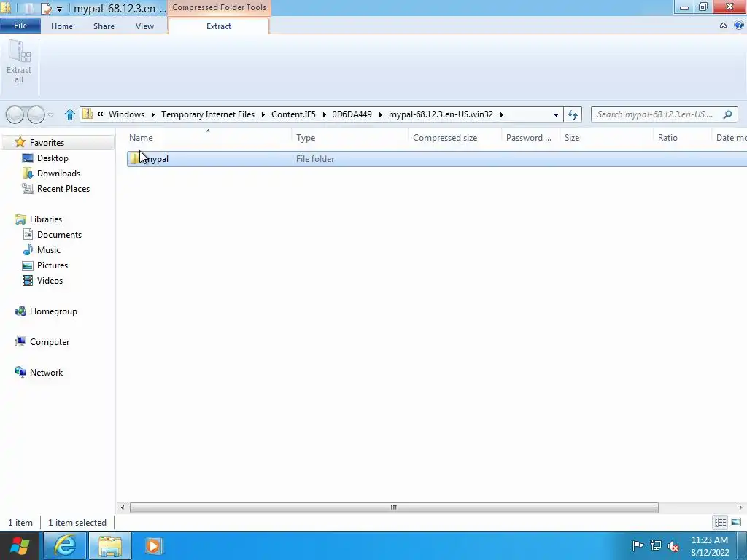Image resolution: width=747 pixels, height=560 pixels.
Task: Open the address bar history dropdown
Action: tap(555, 114)
